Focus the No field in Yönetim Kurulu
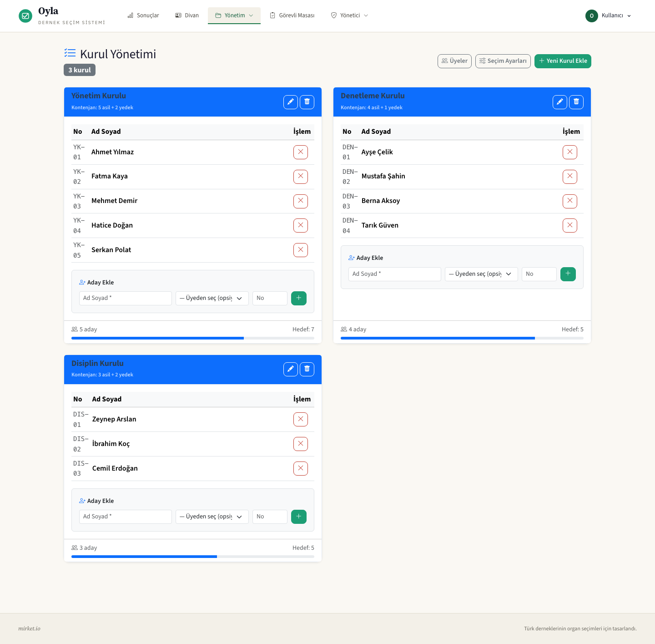This screenshot has height=644, width=655. pyautogui.click(x=270, y=298)
